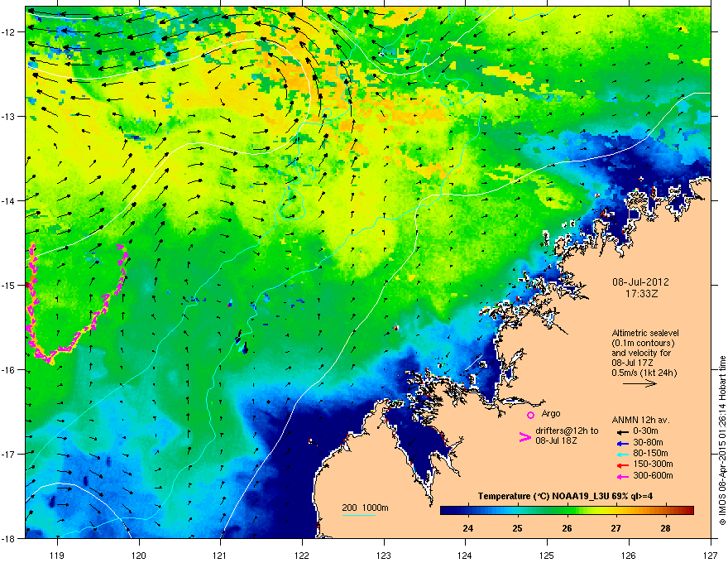
Task: Click the '80-150m' depth label
Action: (650, 453)
